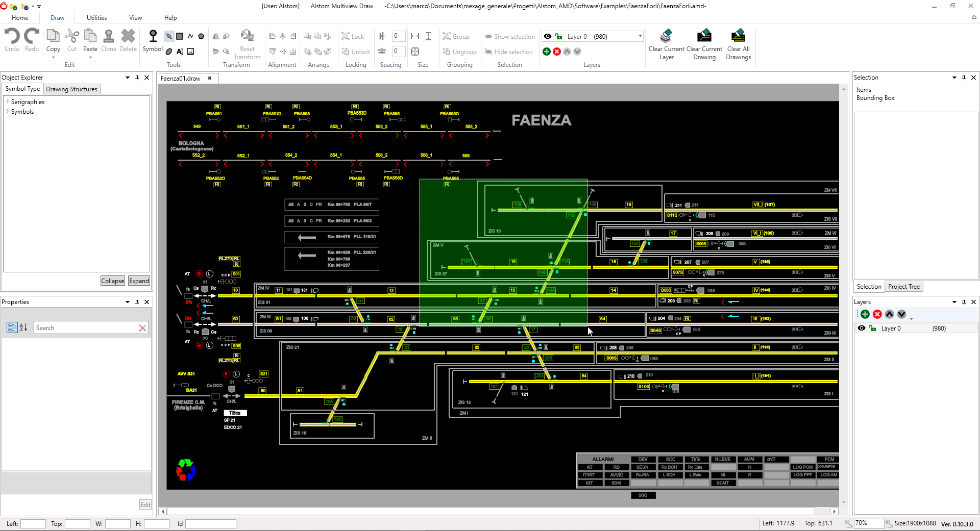Switch to Drawing Structures tab

(x=71, y=89)
